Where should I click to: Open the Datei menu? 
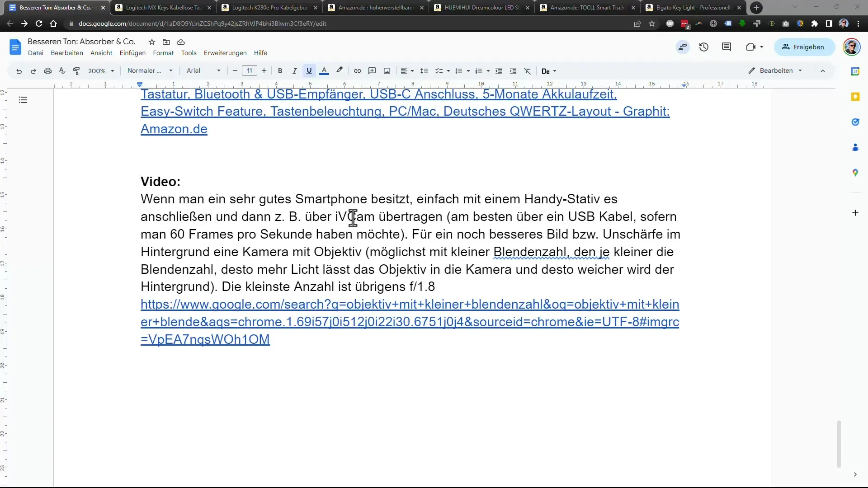[35, 52]
